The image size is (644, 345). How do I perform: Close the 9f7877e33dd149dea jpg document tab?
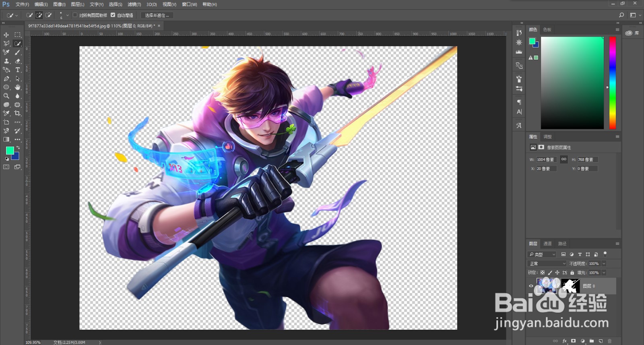pos(159,26)
